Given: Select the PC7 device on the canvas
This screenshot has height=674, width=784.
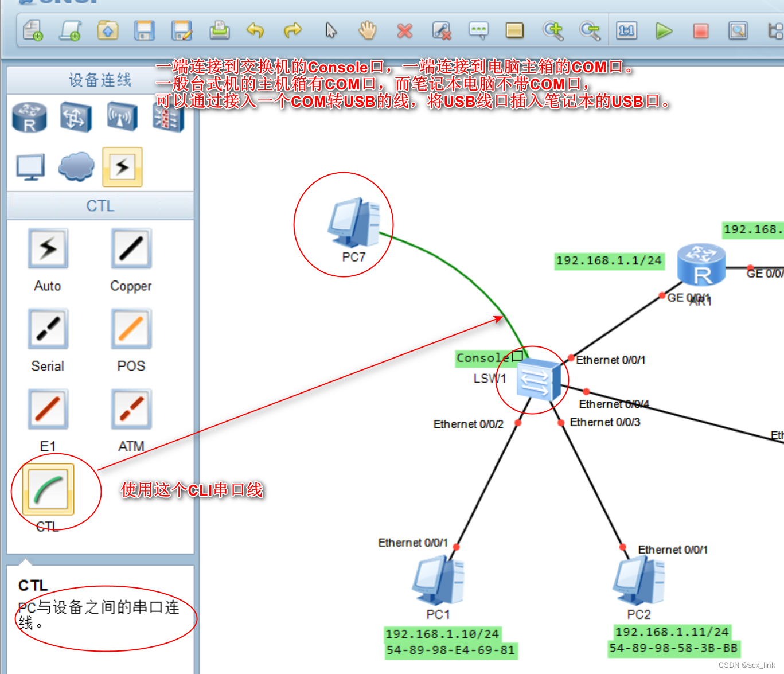Looking at the screenshot, I should click(x=354, y=222).
